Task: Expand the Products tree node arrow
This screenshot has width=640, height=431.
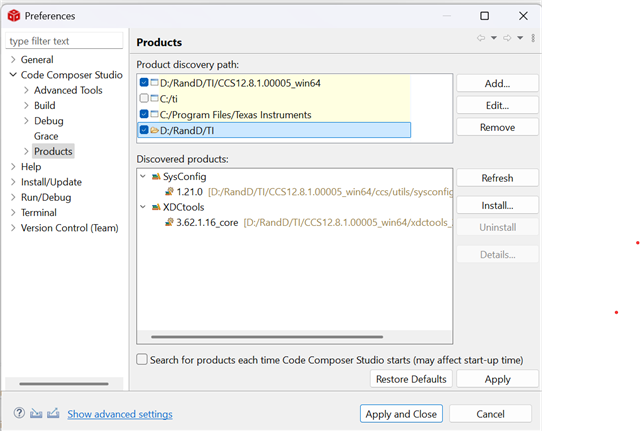Action: 26,151
